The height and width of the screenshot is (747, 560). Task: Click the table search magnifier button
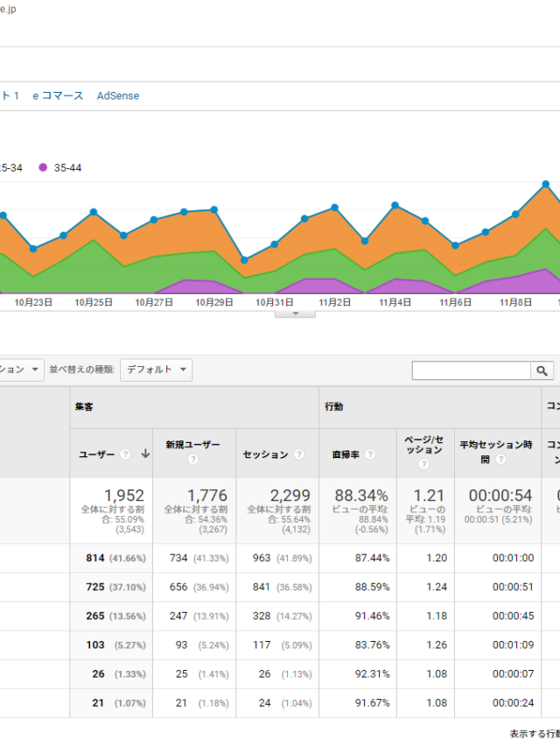click(542, 370)
